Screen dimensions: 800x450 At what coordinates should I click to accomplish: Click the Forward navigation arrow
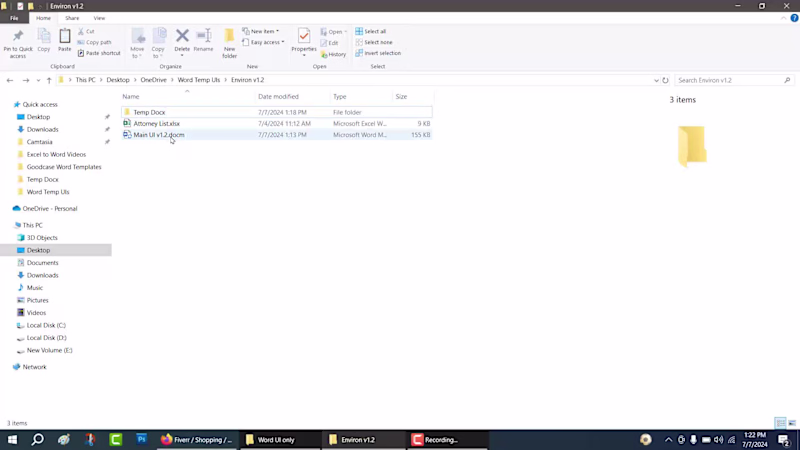(x=26, y=80)
